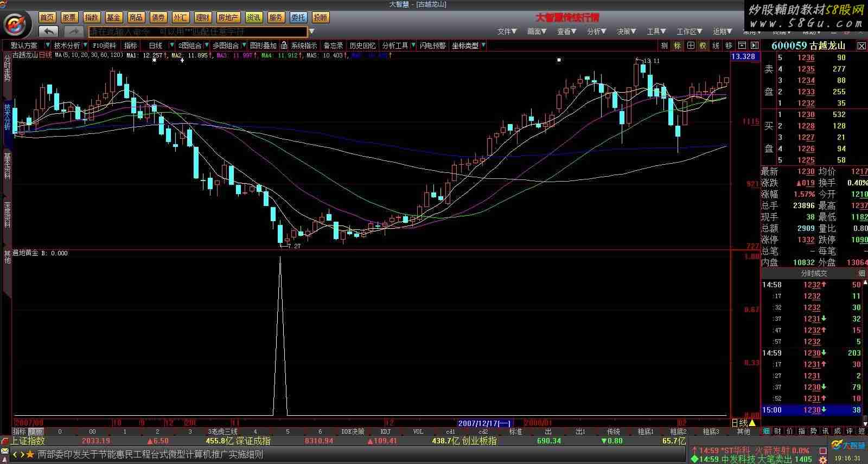Click the forward arrow navigation button
The image size is (868, 464).
(74, 31)
